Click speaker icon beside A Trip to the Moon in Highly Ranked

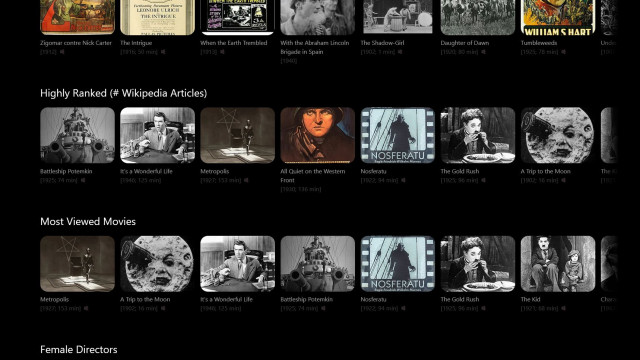point(563,180)
